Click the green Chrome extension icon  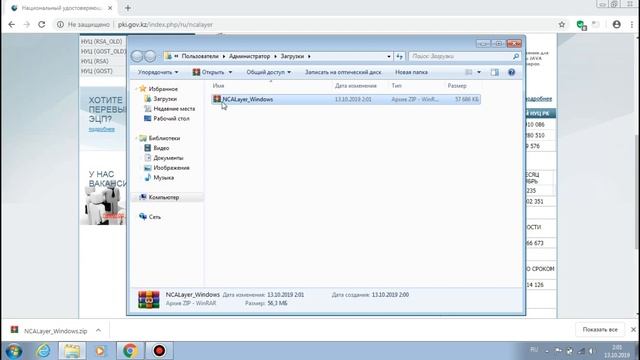click(581, 25)
